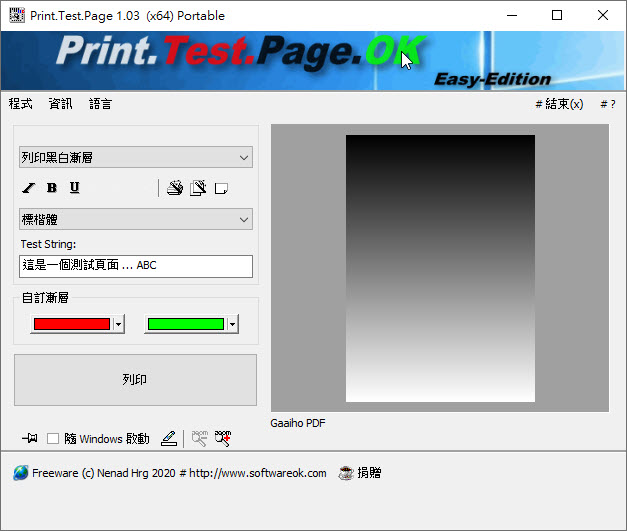
Task: Click the zoom in magnifier with red plus
Action: click(223, 438)
